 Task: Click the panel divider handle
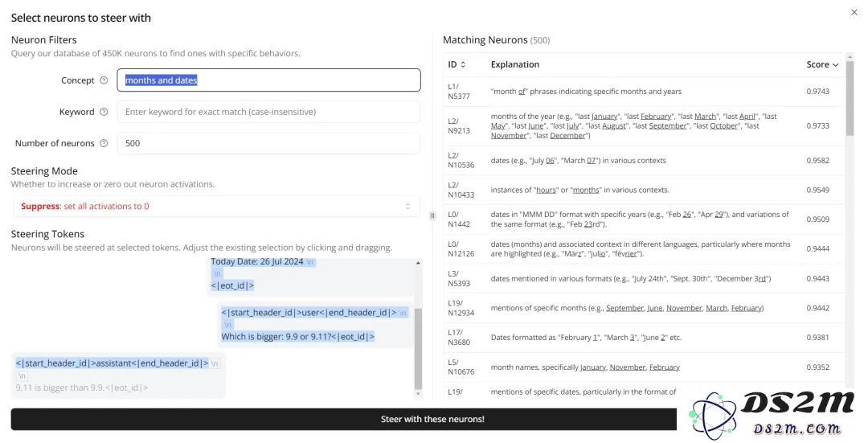point(432,216)
